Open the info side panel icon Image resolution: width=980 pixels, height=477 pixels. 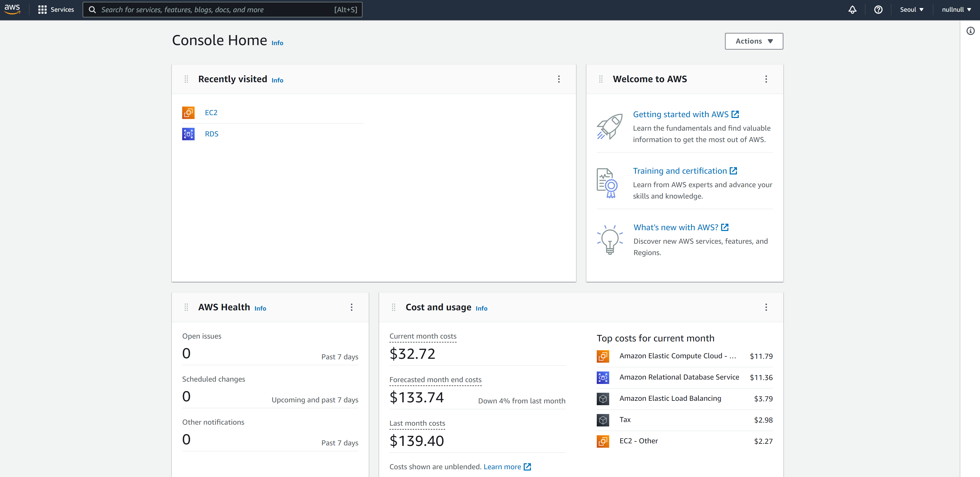(x=970, y=31)
